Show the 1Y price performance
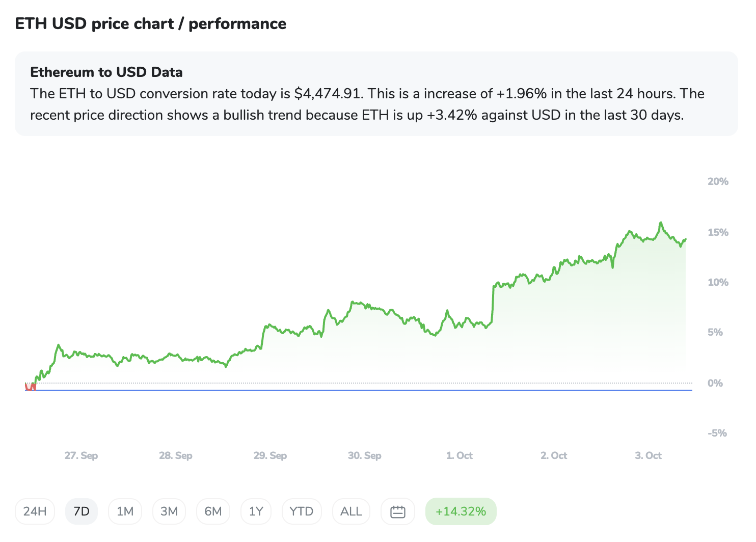Viewport: 756px width, 542px height. tap(256, 511)
